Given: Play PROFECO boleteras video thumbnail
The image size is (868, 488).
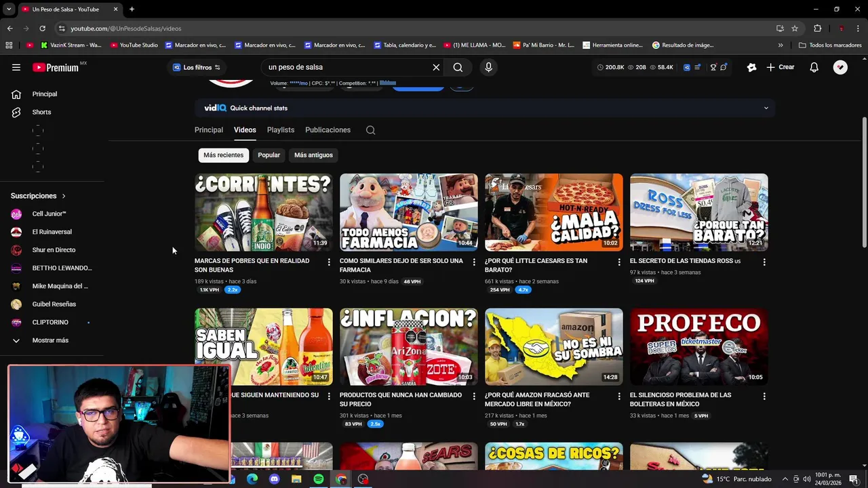Looking at the screenshot, I should (x=699, y=347).
